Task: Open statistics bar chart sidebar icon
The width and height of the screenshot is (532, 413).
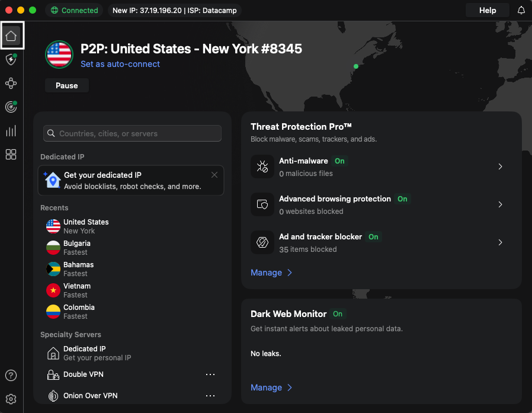Action: [11, 130]
